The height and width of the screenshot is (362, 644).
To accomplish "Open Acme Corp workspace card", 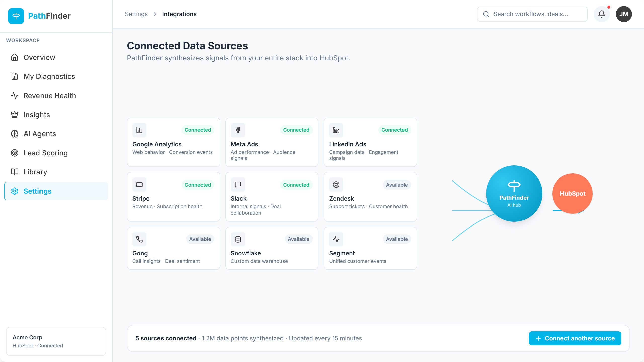I will [x=56, y=341].
